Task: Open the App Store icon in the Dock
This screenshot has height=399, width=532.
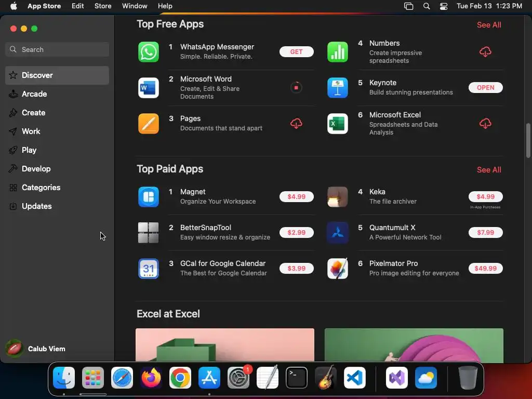Action: tap(209, 378)
